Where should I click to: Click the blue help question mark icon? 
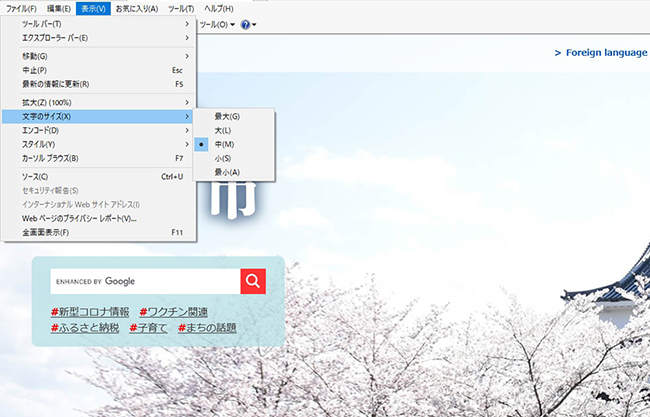(x=246, y=24)
